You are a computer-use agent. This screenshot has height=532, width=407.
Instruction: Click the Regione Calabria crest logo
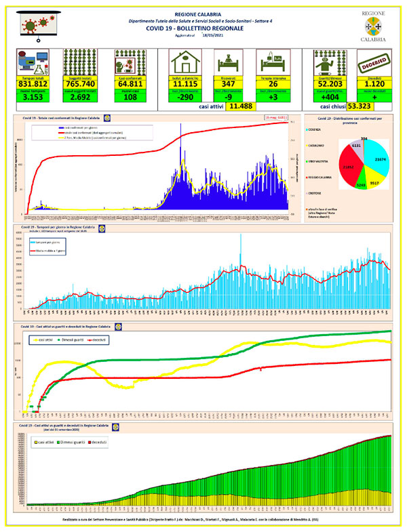373,26
